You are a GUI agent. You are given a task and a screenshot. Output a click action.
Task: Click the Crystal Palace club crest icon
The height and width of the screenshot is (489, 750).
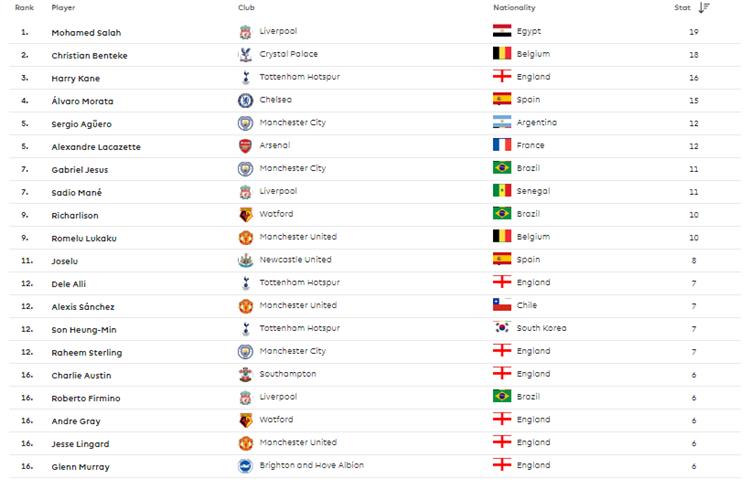(x=245, y=56)
